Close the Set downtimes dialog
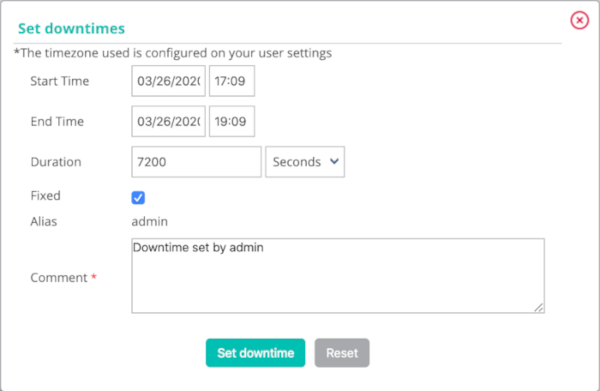The height and width of the screenshot is (391, 600). coord(579,20)
